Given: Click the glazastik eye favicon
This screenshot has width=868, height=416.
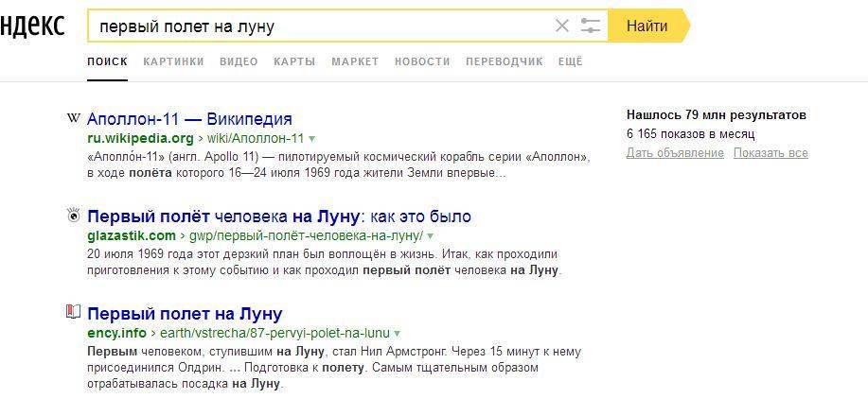Looking at the screenshot, I should point(73,217).
